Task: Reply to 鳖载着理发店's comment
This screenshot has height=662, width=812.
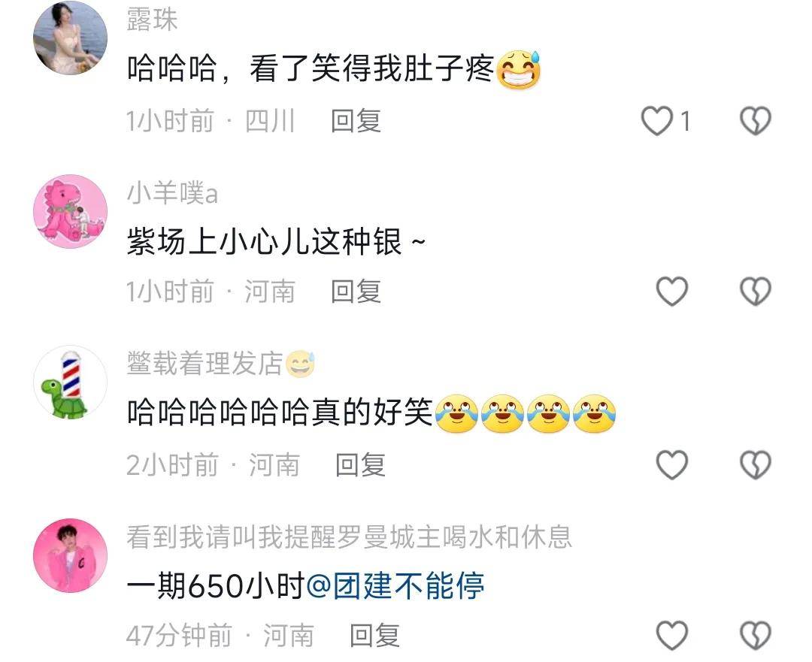Action: click(x=360, y=464)
